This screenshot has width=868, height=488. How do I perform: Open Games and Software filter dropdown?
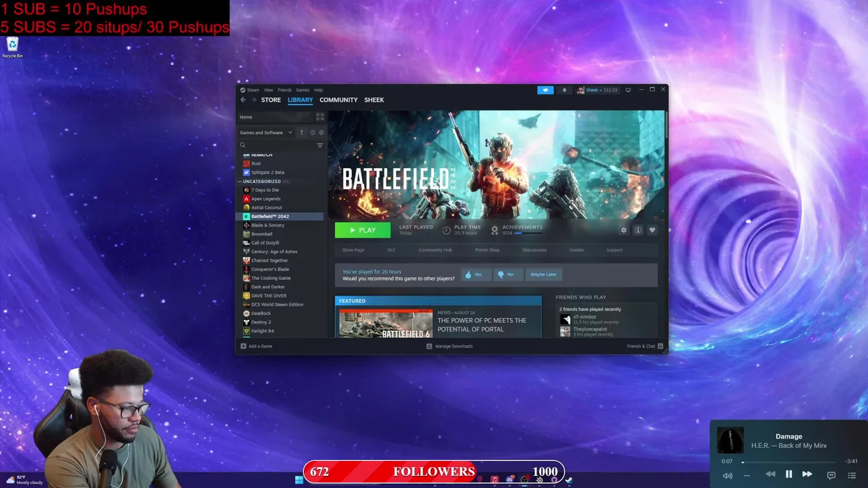pos(266,132)
